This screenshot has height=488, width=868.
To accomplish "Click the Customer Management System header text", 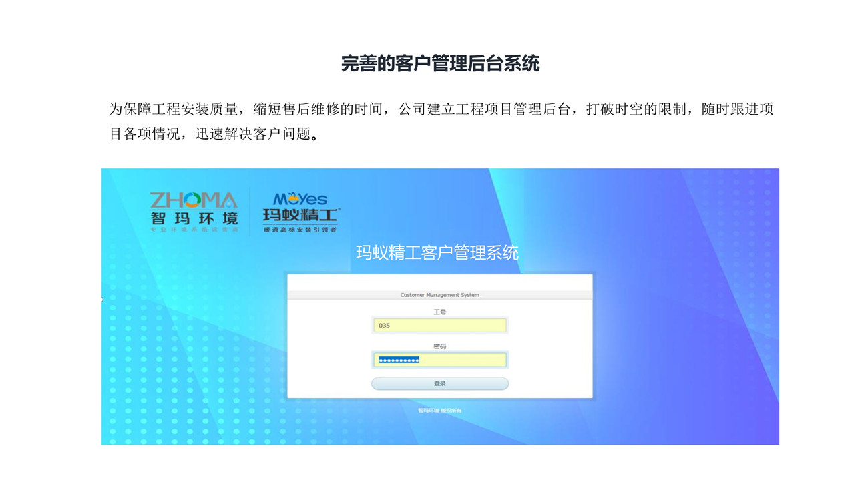I will (440, 295).
